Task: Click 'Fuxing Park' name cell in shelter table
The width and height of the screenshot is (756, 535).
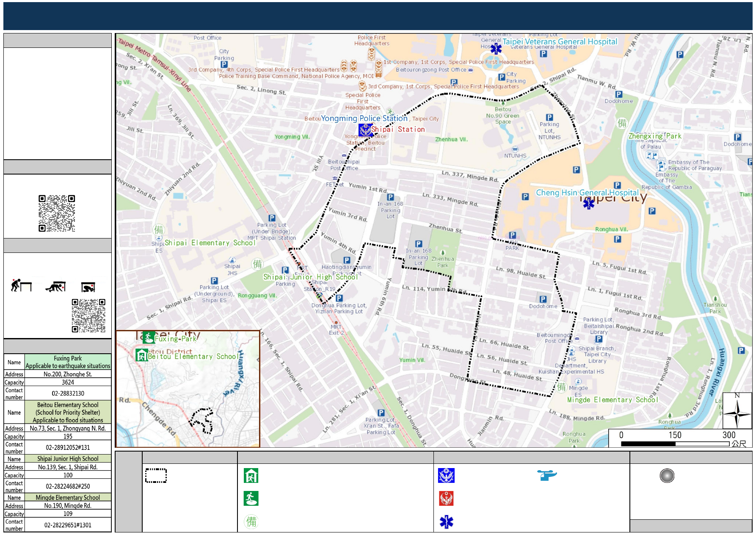Action: (x=68, y=362)
